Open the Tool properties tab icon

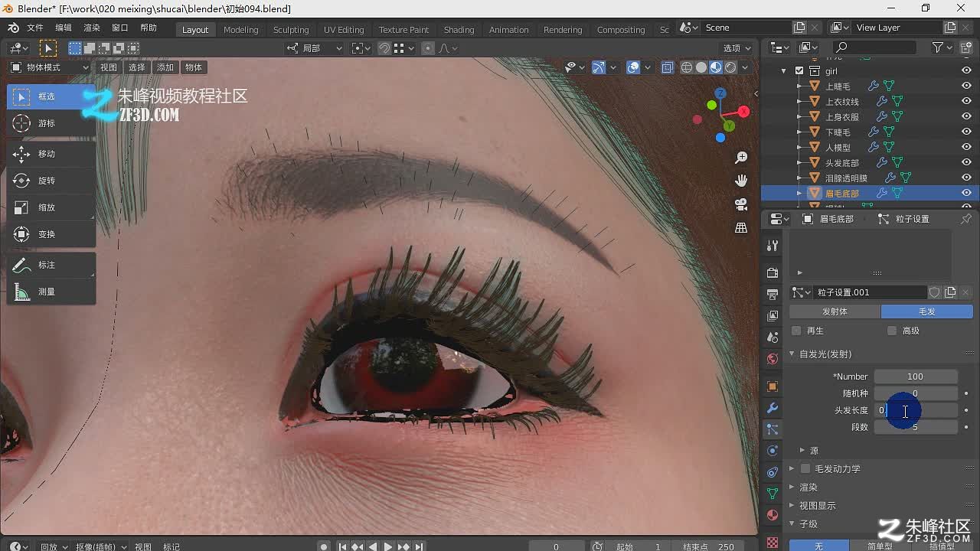pos(773,246)
